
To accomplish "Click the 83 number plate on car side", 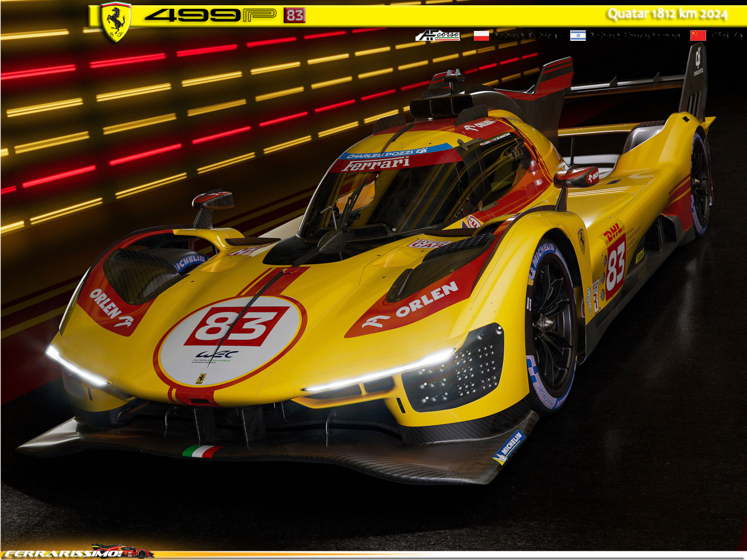I will pyautogui.click(x=616, y=266).
